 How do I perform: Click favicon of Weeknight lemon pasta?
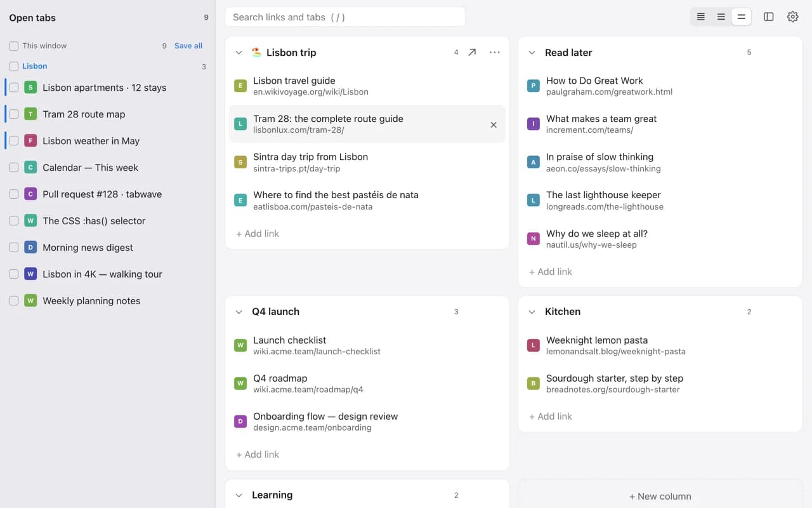pos(534,345)
